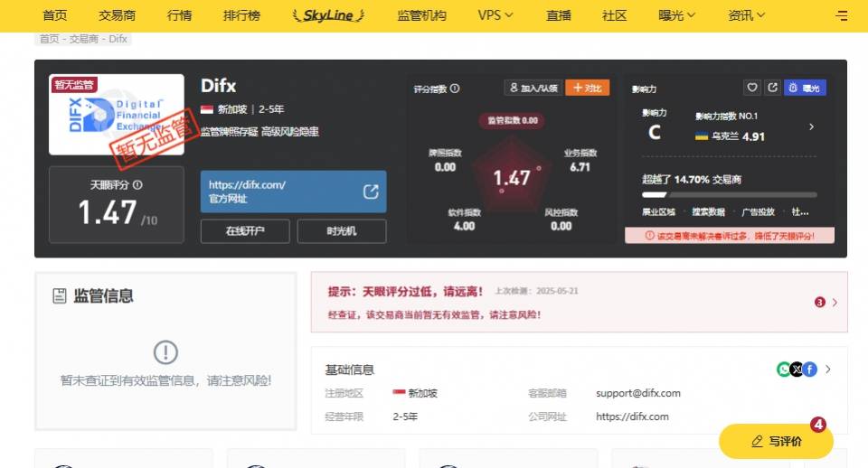The image size is (868, 468).
Task: Click the 首页 breadcrumb link
Action: (x=49, y=39)
